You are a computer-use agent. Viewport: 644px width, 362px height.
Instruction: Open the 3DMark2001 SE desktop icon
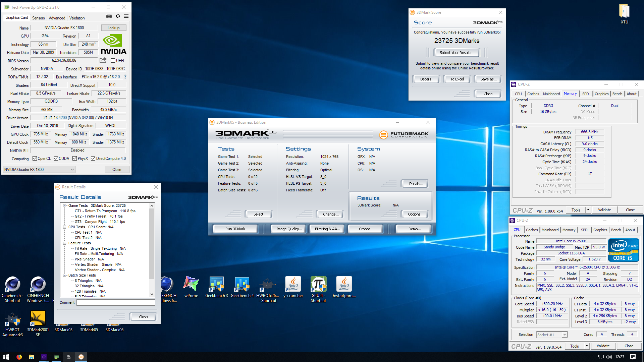(38, 324)
